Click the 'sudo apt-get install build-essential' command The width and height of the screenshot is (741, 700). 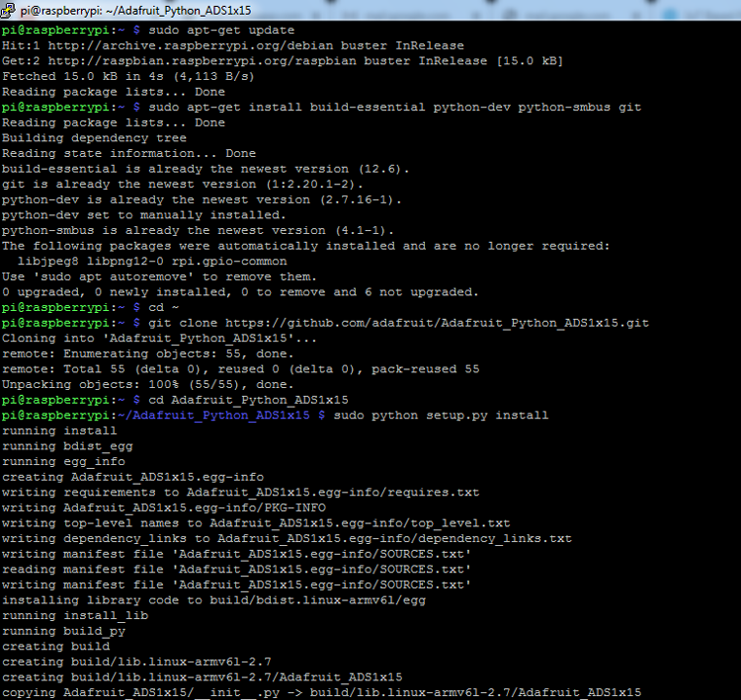[394, 108]
